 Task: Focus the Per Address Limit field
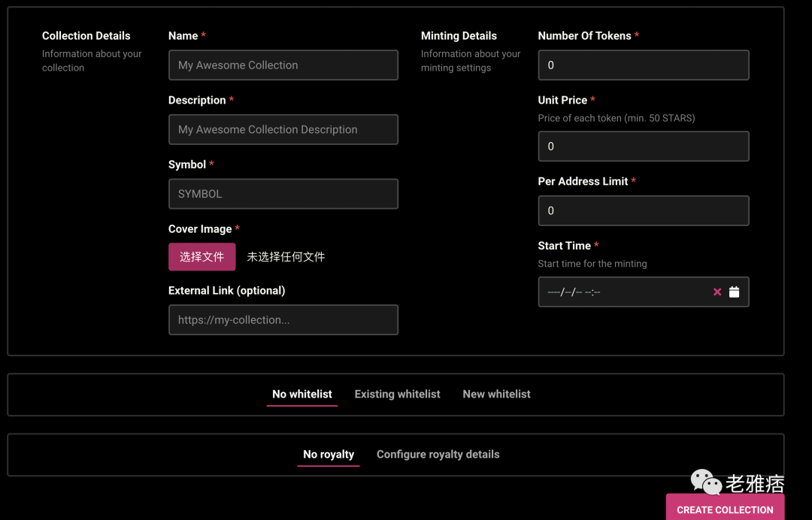click(643, 211)
